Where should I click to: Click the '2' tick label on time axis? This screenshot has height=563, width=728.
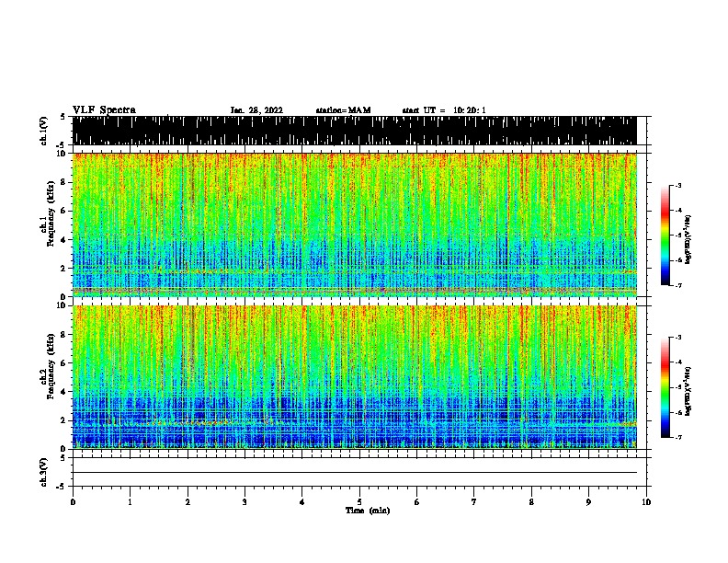point(188,501)
